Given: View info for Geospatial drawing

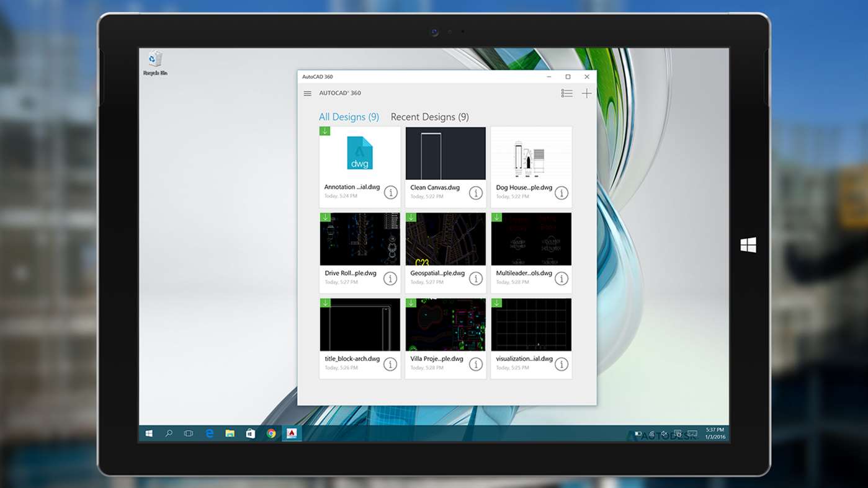Looking at the screenshot, I should pos(476,278).
